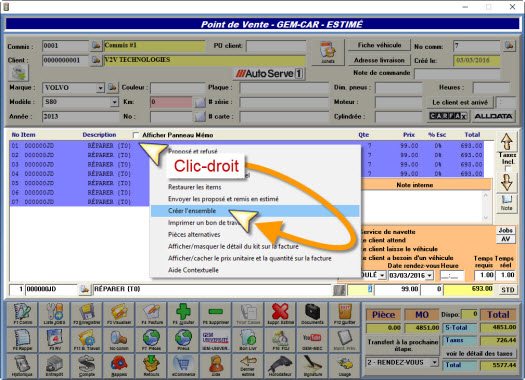The image size is (525, 380).
Task: Select Envoyer les proposé et remis en estimé
Action: [x=255, y=199]
